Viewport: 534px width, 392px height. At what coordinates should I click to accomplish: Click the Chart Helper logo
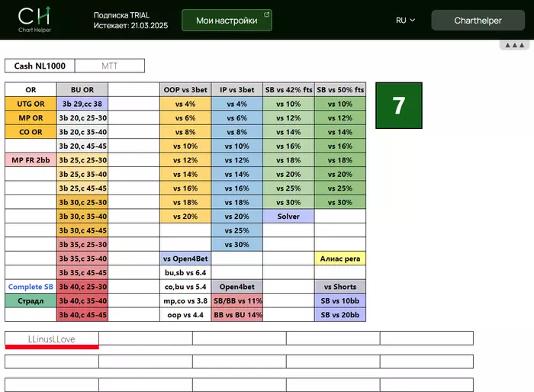pos(35,20)
